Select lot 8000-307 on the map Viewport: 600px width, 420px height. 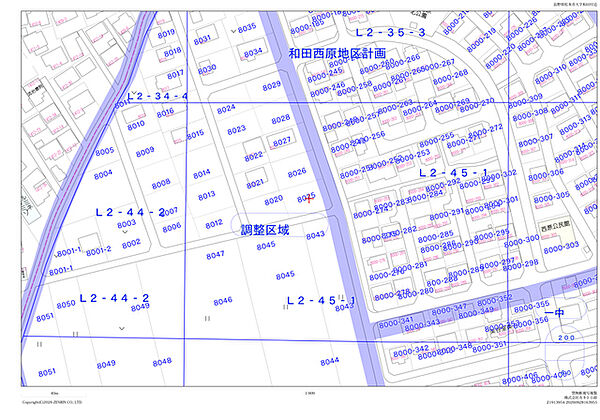tap(535, 140)
